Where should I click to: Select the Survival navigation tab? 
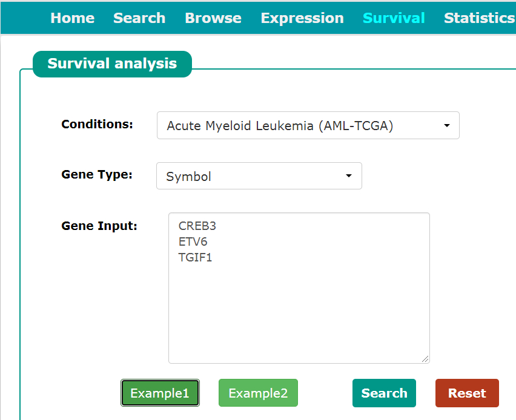[x=394, y=18]
